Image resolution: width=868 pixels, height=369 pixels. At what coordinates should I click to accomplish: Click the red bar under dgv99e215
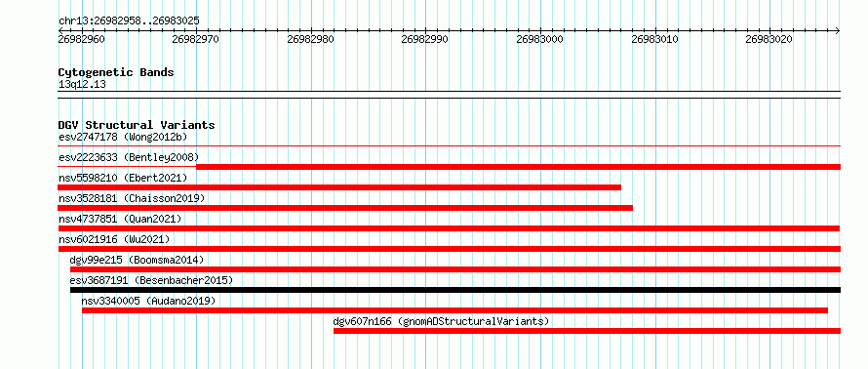tap(455, 269)
